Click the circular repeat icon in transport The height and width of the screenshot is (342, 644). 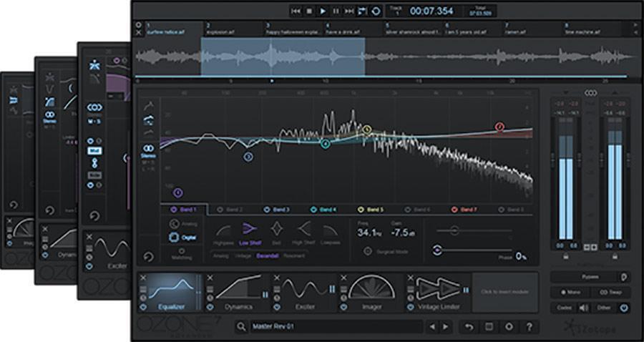[376, 11]
